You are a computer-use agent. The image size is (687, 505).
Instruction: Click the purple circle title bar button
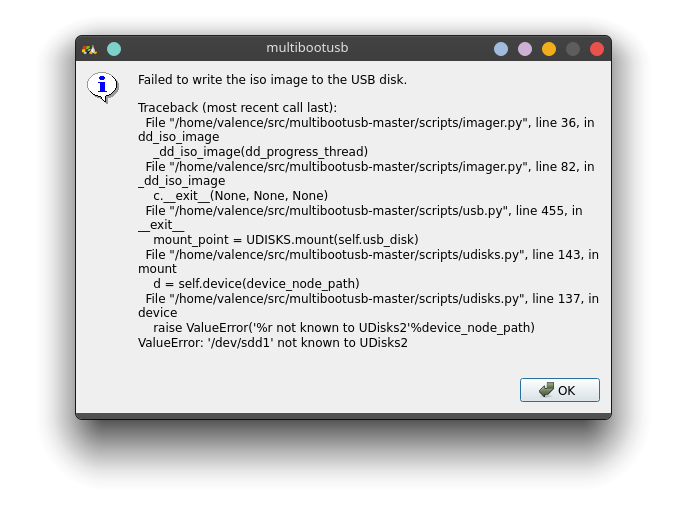(525, 49)
